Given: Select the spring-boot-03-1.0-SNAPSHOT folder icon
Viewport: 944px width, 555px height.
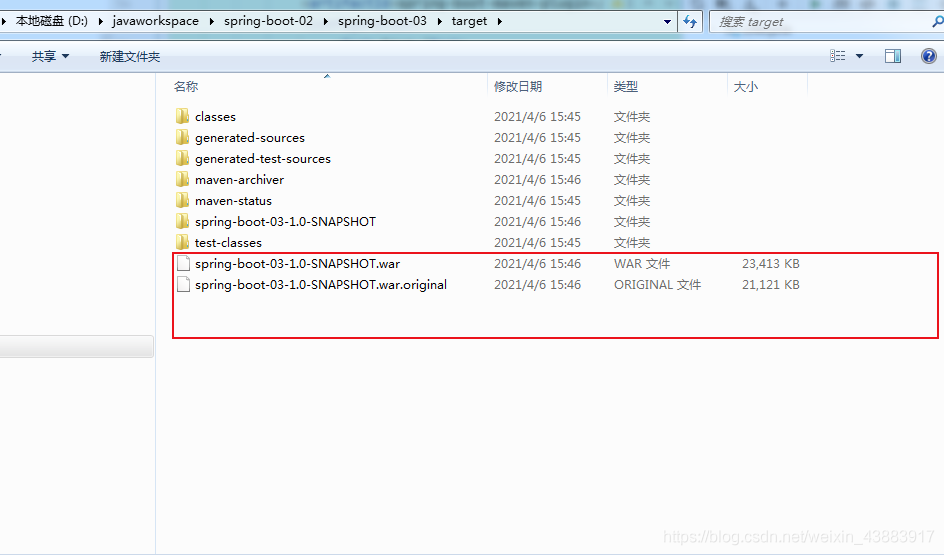Looking at the screenshot, I should pyautogui.click(x=183, y=222).
